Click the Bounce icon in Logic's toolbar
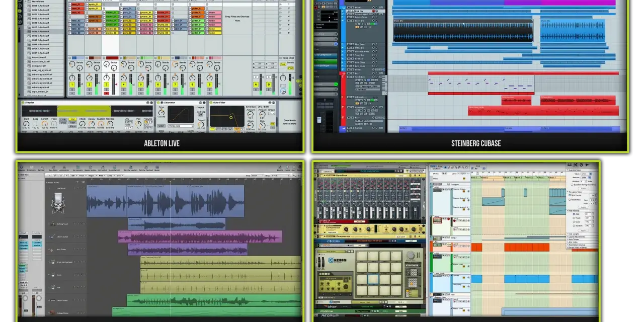Image resolution: width=644 pixels, height=322 pixels. [280, 168]
